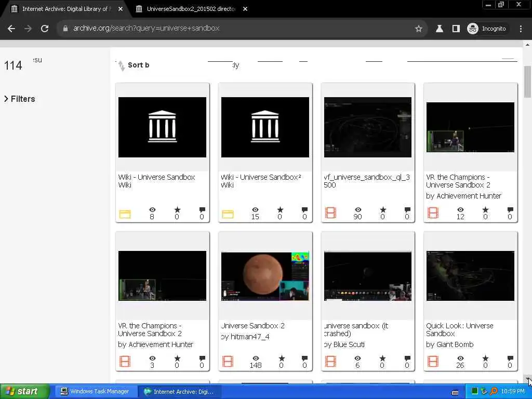Image resolution: width=532 pixels, height=399 pixels.
Task: Click the orange magnifier tray icon
Action: 494,392
